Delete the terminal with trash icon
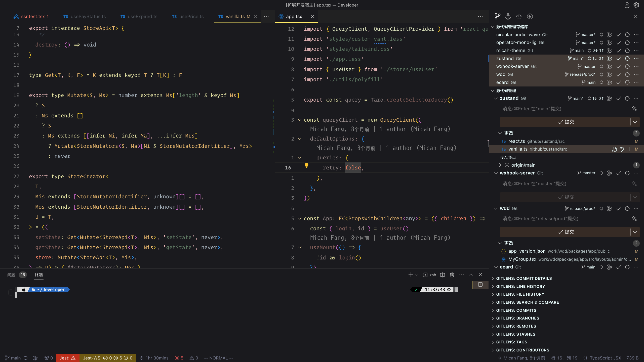 tap(452, 275)
